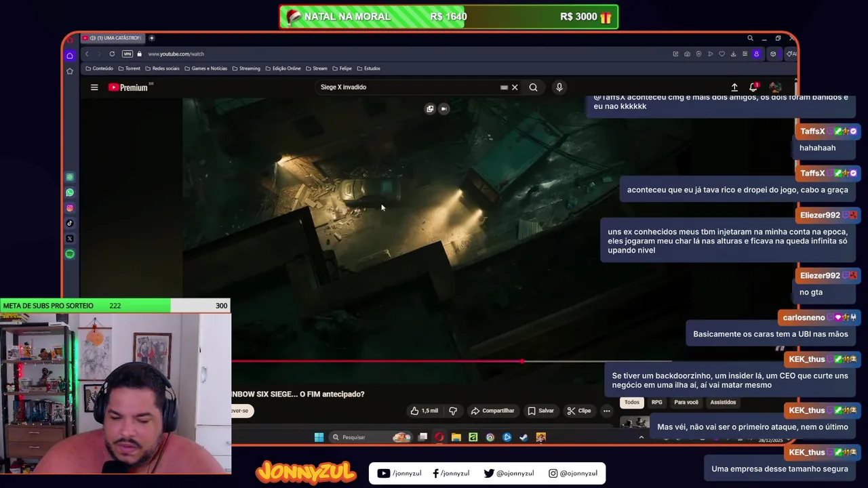Viewport: 868px width, 488px height.
Task: Open Steam from Windows taskbar
Action: [524, 437]
